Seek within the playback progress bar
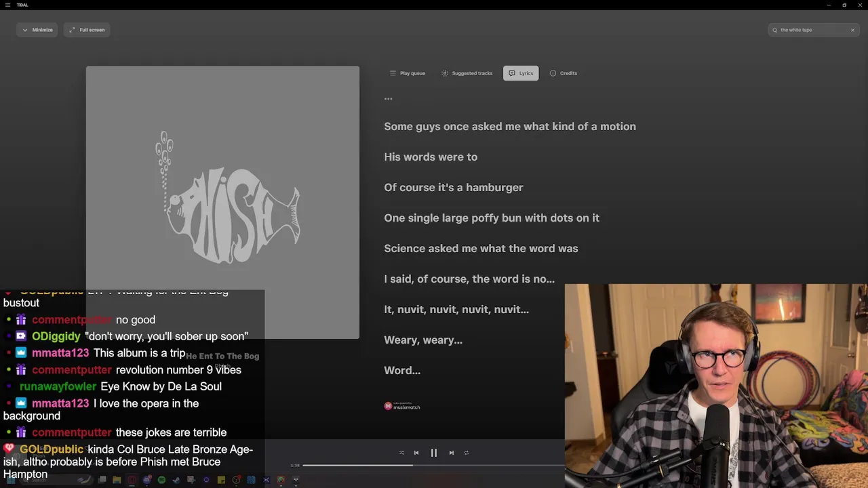 pyautogui.click(x=434, y=465)
